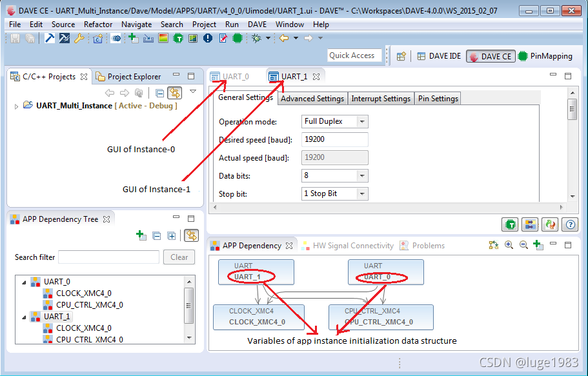The height and width of the screenshot is (376, 588).
Task: Open the Interrupt Settings tab
Action: pos(381,99)
